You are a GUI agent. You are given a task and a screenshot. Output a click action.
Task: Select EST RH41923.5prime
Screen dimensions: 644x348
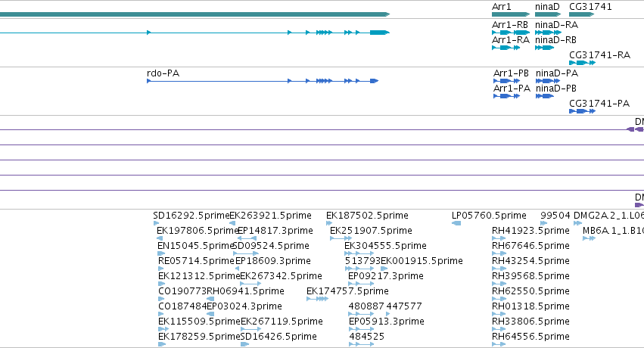pyautogui.click(x=530, y=231)
